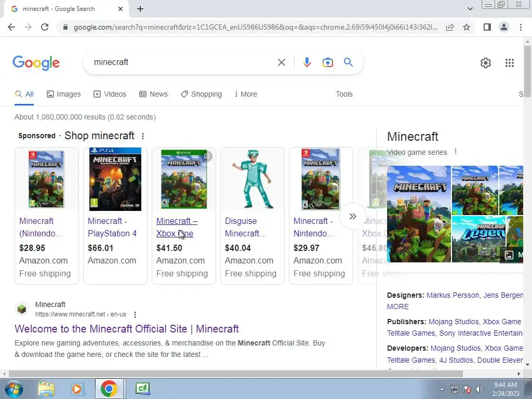Close the minecraft Google Search tab
Screen dimensions: 532x399
[121, 9]
